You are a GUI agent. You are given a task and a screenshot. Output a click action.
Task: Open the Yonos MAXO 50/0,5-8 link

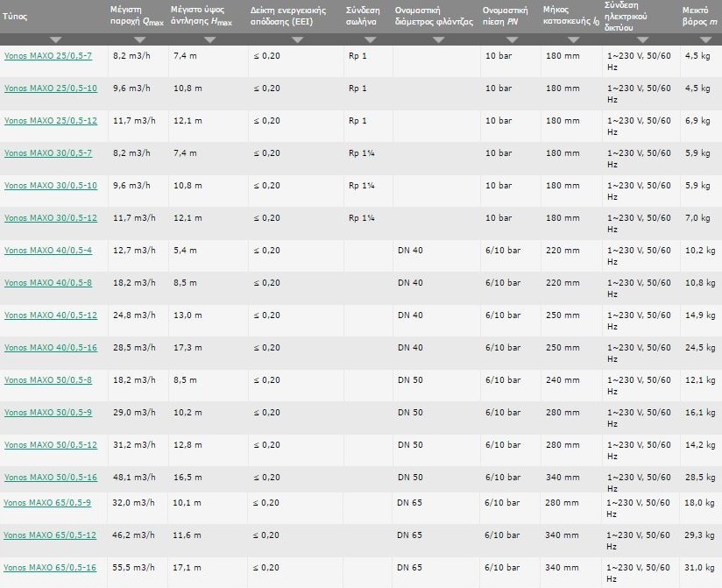click(x=48, y=379)
